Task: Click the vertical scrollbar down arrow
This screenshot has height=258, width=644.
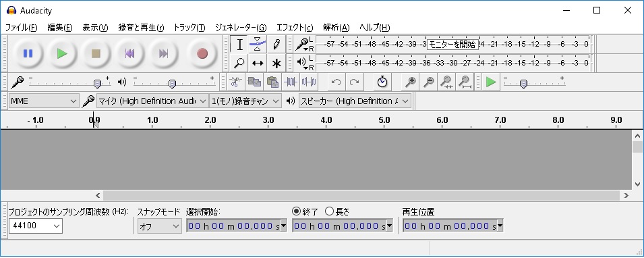Action: tap(637, 184)
